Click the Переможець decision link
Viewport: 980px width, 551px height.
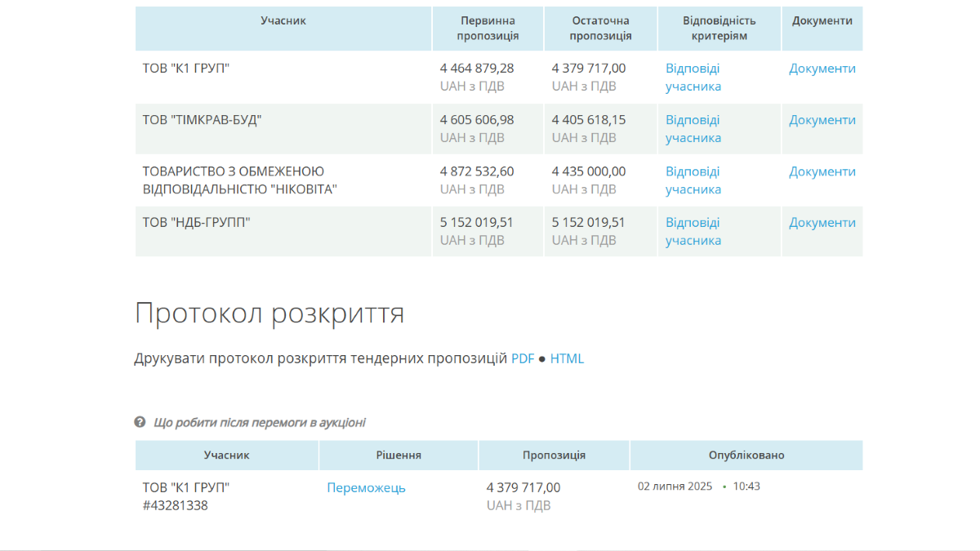[366, 487]
